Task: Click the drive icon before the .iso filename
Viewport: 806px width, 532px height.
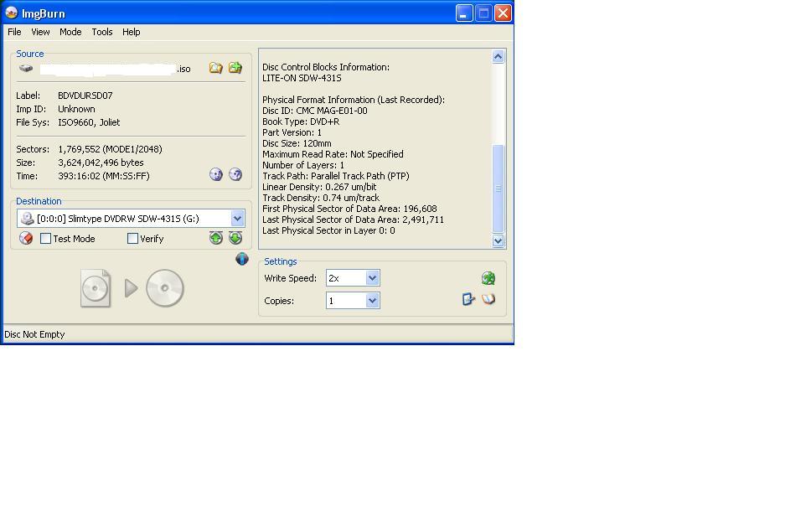Action: coord(26,69)
